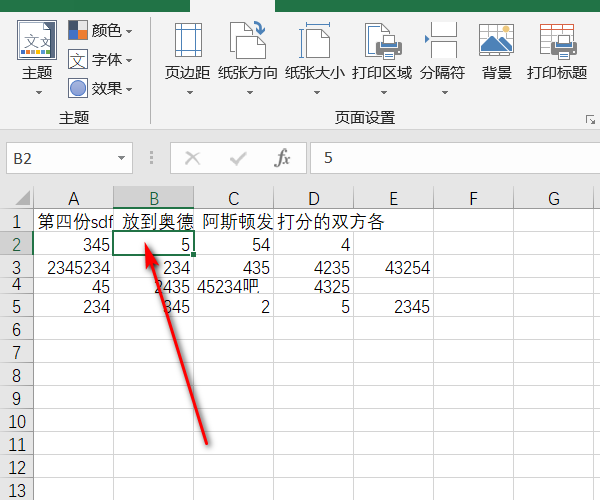Open the 页面设置 dialog launcher

[590, 120]
